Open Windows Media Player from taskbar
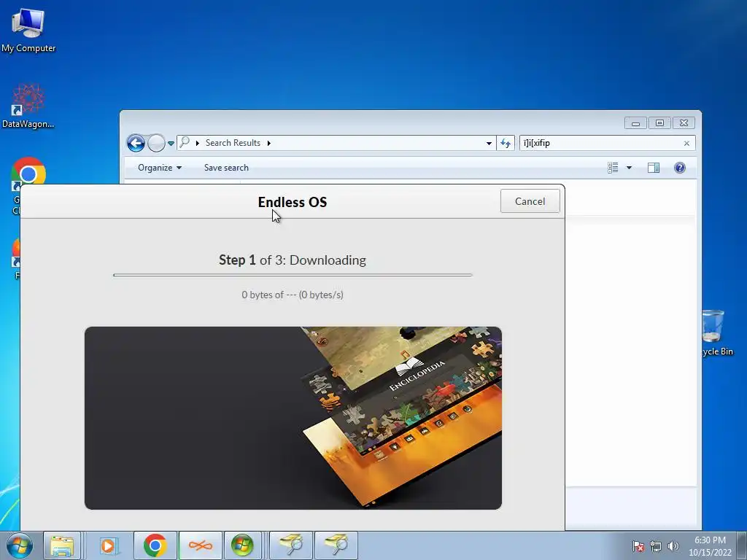The height and width of the screenshot is (560, 747). point(108,545)
